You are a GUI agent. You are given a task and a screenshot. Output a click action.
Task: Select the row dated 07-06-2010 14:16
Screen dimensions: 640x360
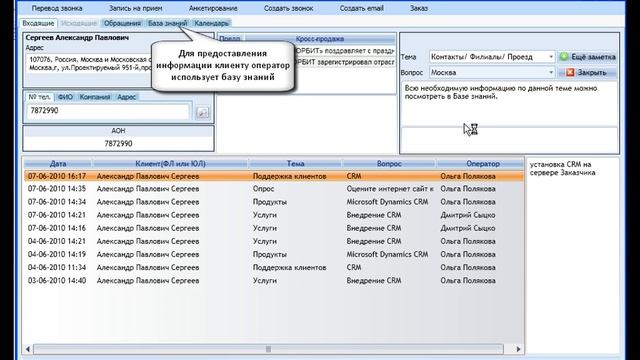(273, 228)
